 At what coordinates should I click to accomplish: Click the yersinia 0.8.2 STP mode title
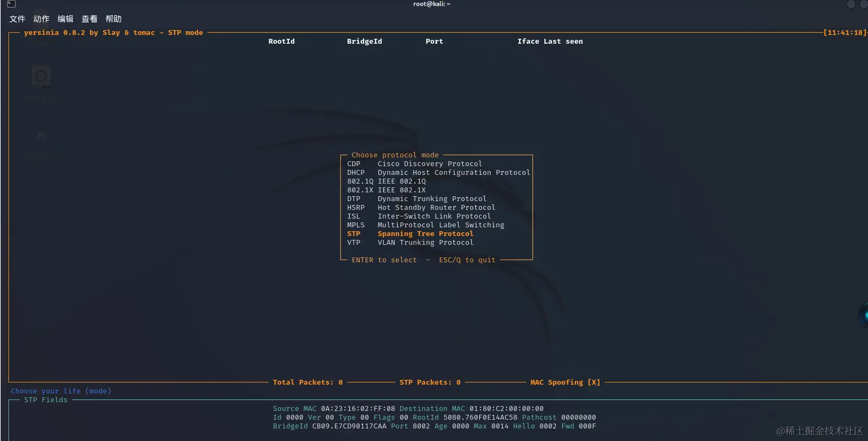114,33
